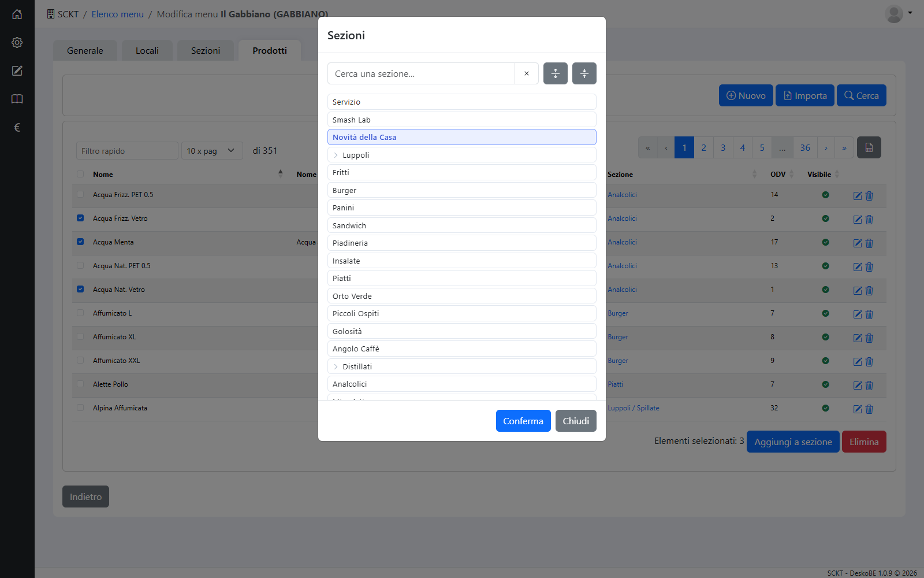This screenshot has width=924, height=578.
Task: Focus the Cerca una sezione search field
Action: (421, 73)
